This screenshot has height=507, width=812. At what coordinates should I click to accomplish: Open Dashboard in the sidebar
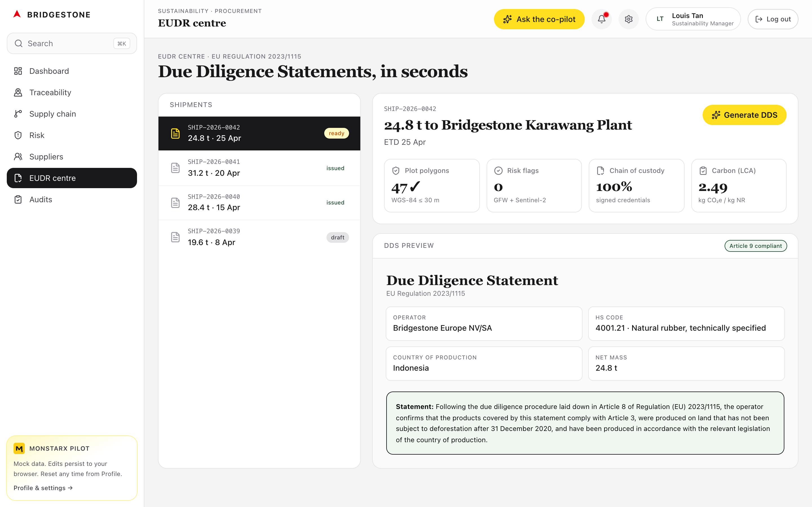pos(49,71)
